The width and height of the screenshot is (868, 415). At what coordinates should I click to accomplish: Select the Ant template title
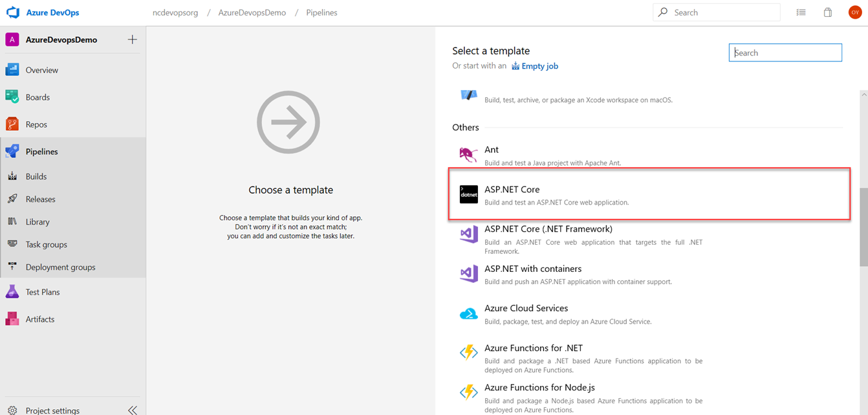492,150
